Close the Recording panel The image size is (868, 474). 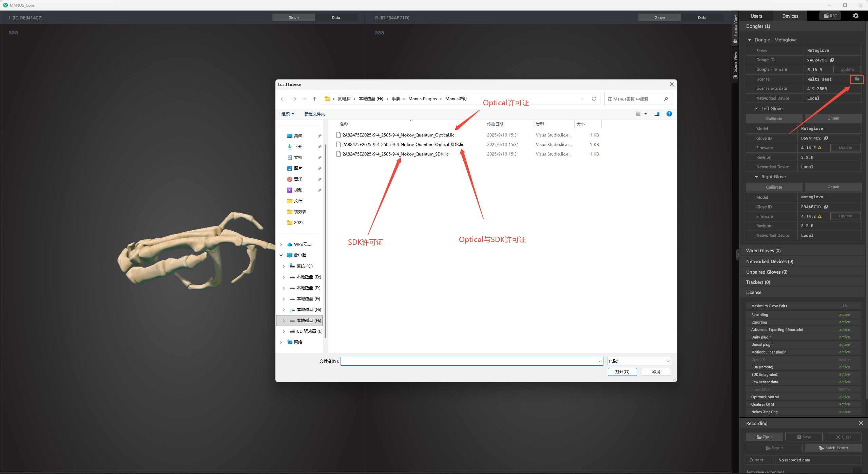click(x=861, y=423)
